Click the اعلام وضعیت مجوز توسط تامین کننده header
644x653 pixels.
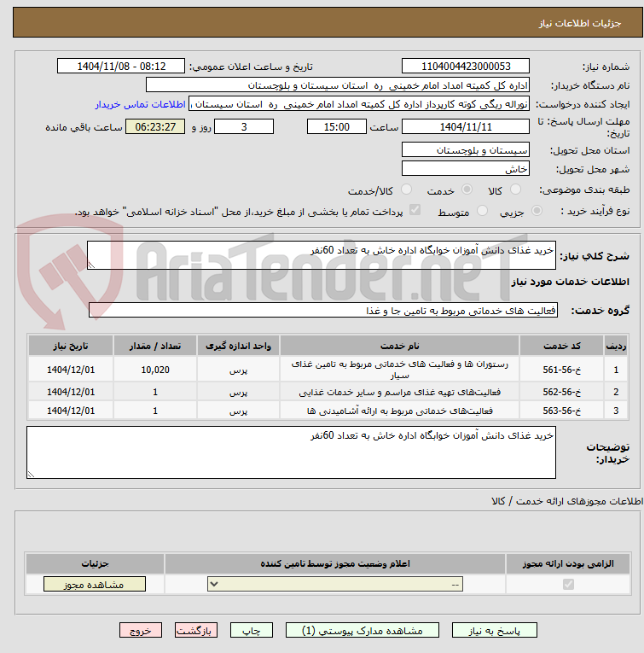335,563
